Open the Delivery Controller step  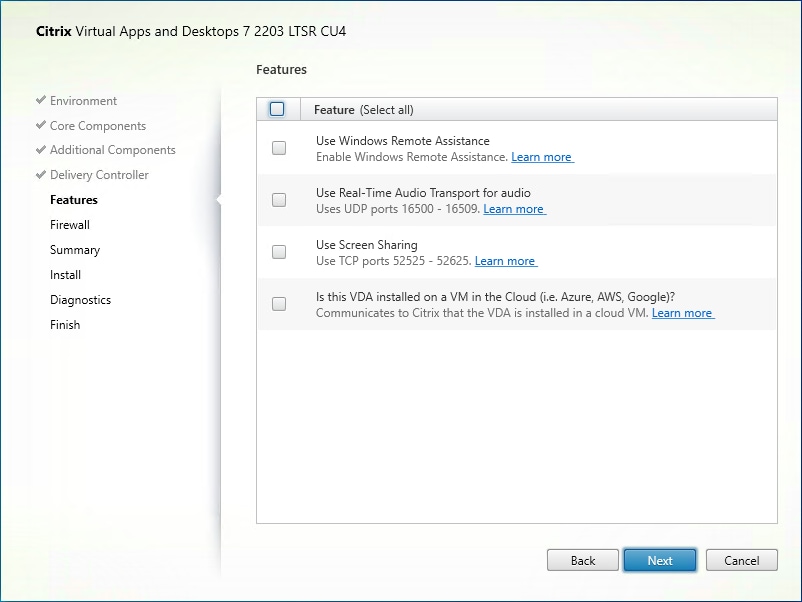(99, 175)
